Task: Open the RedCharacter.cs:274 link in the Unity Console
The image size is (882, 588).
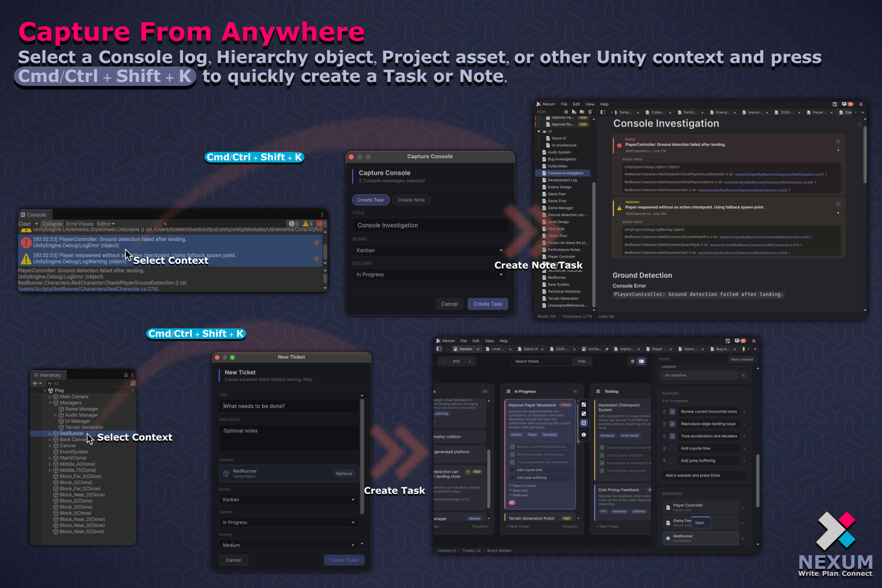Action: [87, 289]
